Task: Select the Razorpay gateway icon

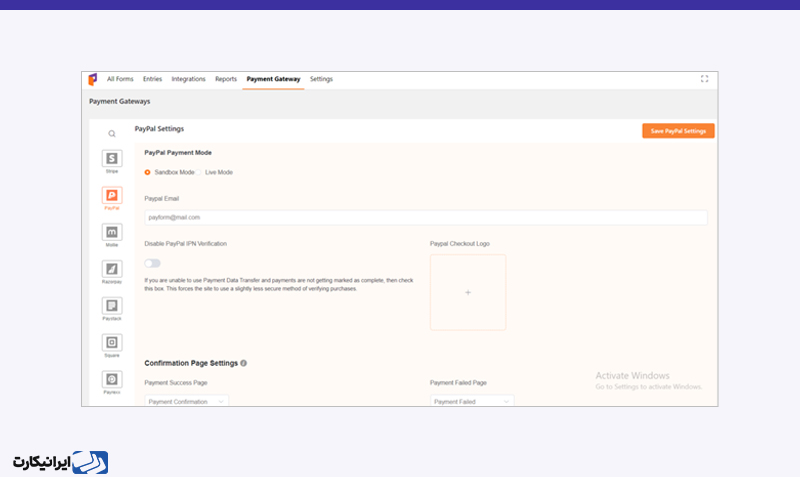Action: pyautogui.click(x=112, y=269)
